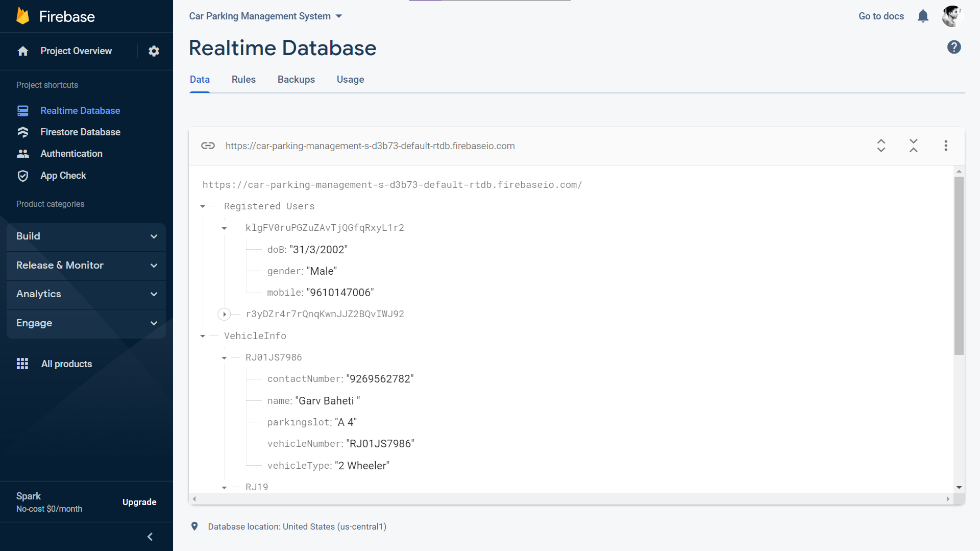The height and width of the screenshot is (551, 980).
Task: Select the mobile "9610147006" value
Action: click(x=340, y=293)
